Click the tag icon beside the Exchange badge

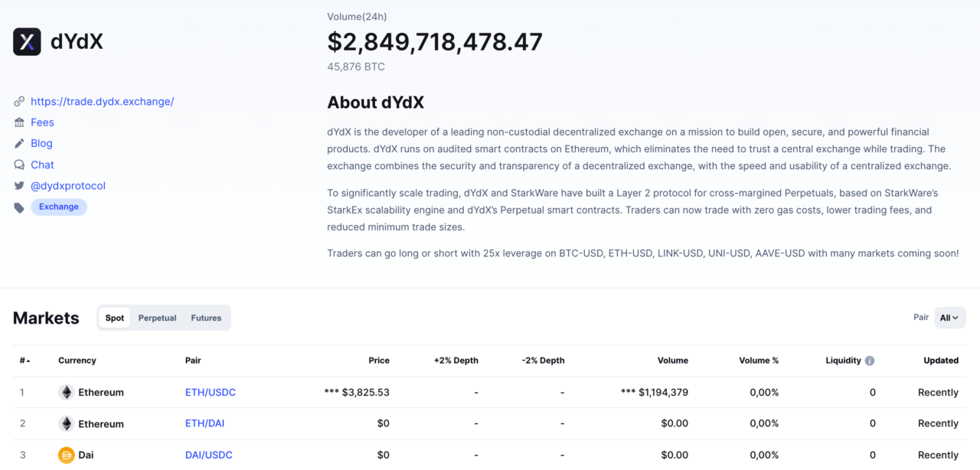pyautogui.click(x=18, y=206)
